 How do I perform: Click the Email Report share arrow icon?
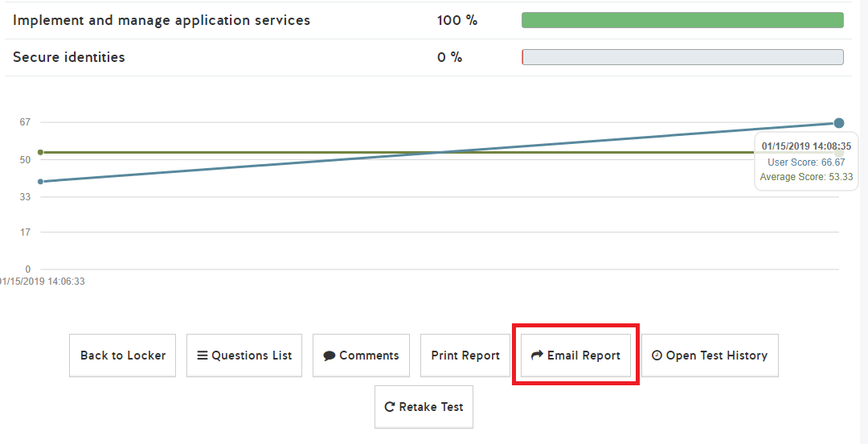(x=538, y=356)
